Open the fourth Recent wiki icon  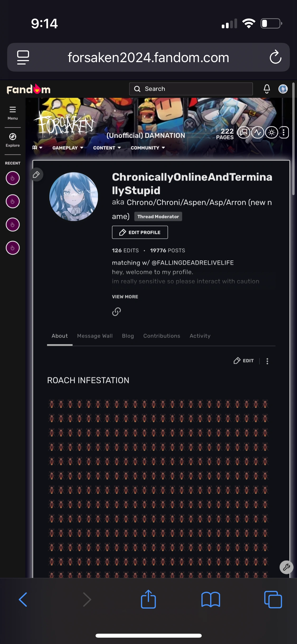[13, 248]
